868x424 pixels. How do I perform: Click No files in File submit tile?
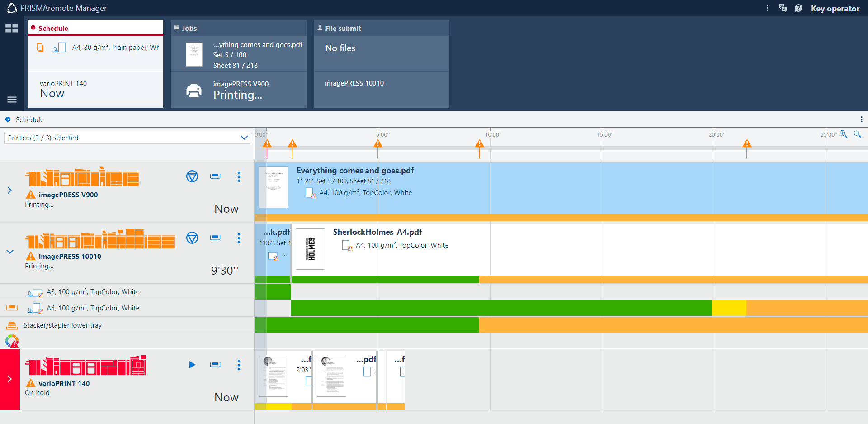(x=340, y=48)
